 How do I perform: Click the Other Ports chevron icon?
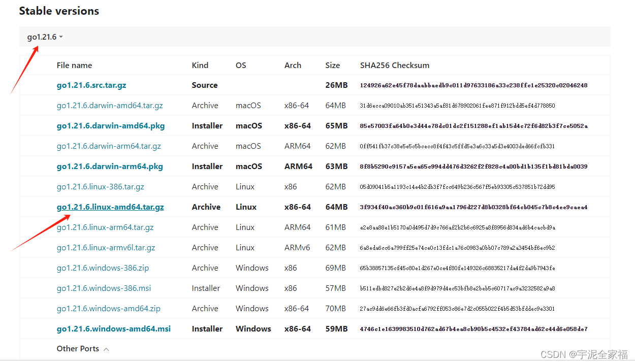106,348
